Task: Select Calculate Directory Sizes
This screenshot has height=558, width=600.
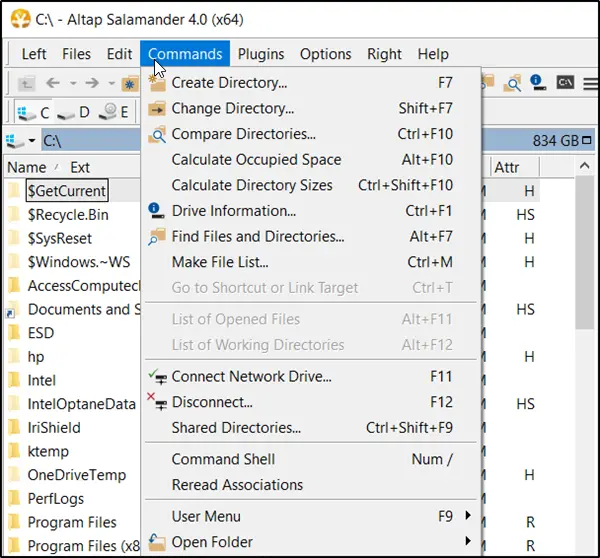Action: coord(311,185)
